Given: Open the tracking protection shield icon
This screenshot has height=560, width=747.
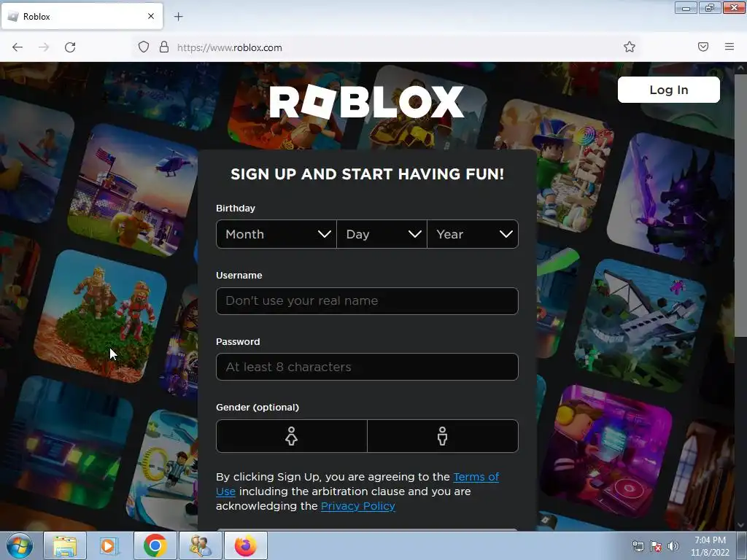Looking at the screenshot, I should [144, 47].
